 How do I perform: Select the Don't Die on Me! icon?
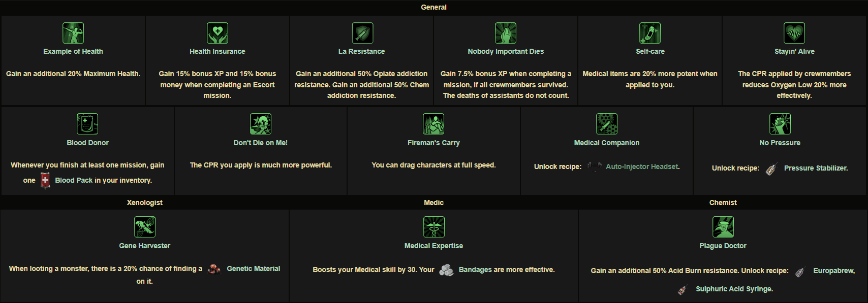261,124
